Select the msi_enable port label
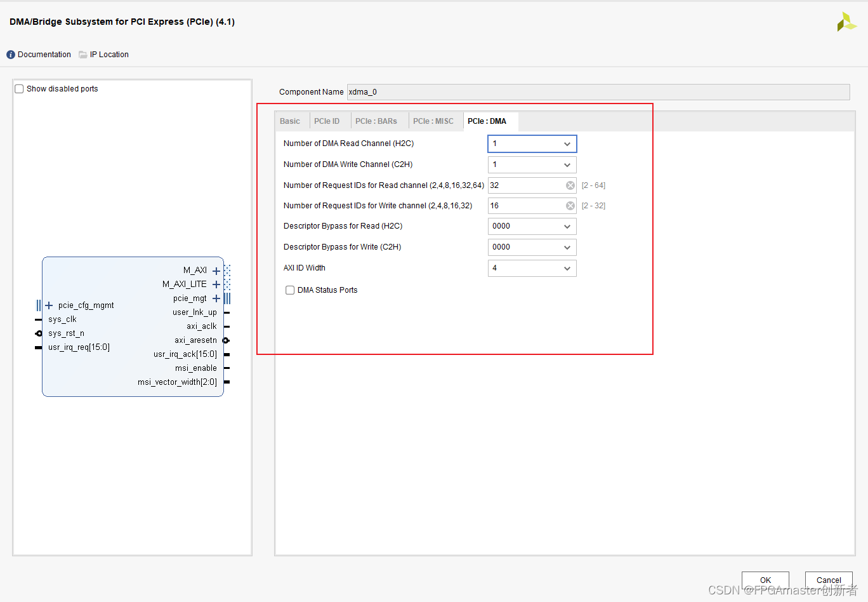 [196, 368]
